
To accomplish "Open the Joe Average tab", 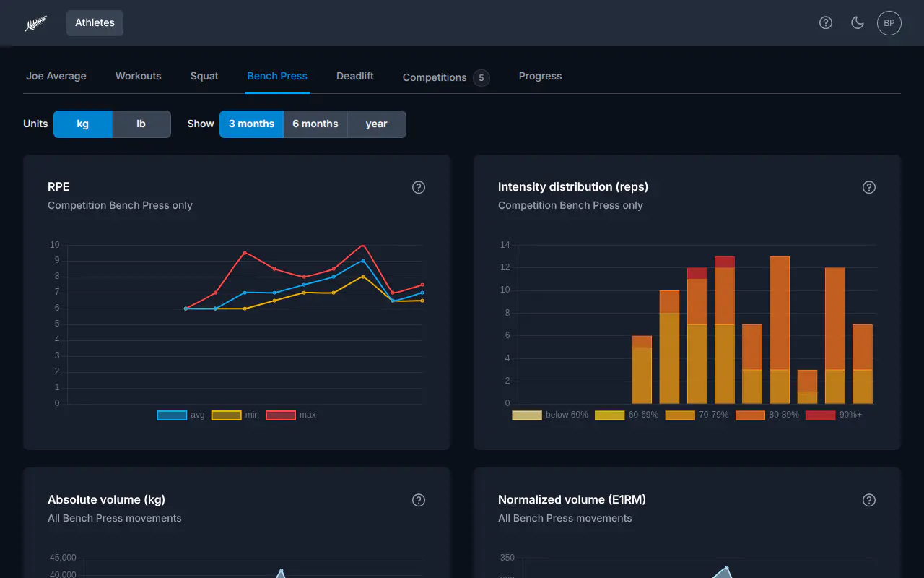I will tap(56, 76).
